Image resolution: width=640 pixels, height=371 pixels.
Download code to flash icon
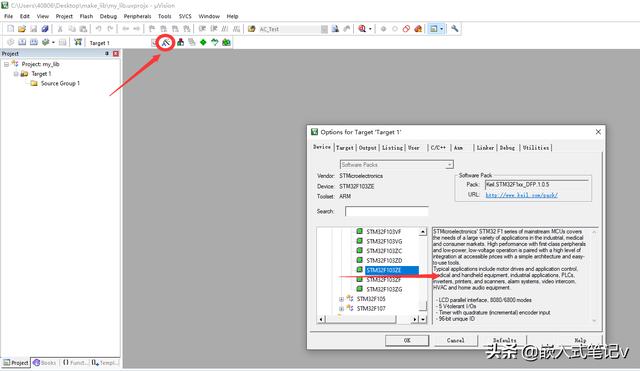point(78,42)
